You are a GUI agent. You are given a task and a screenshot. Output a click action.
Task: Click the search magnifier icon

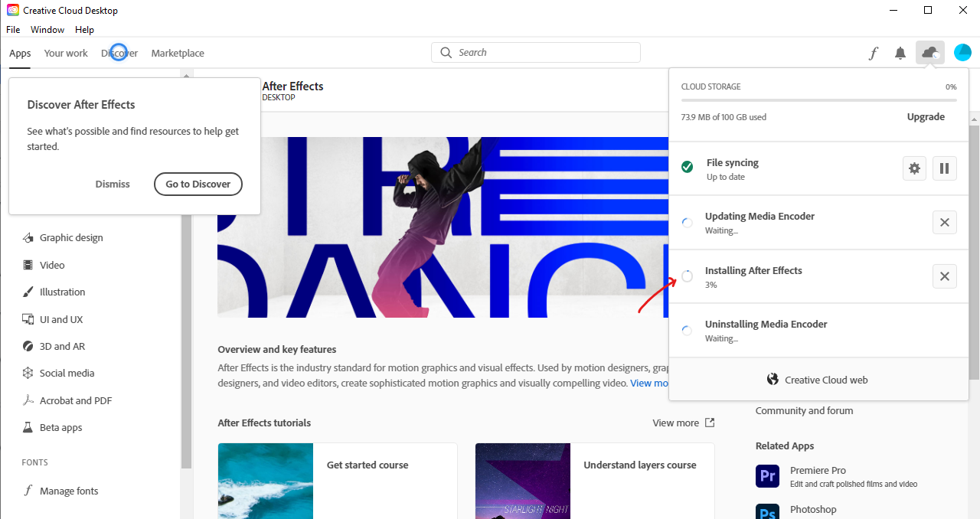[x=446, y=53]
